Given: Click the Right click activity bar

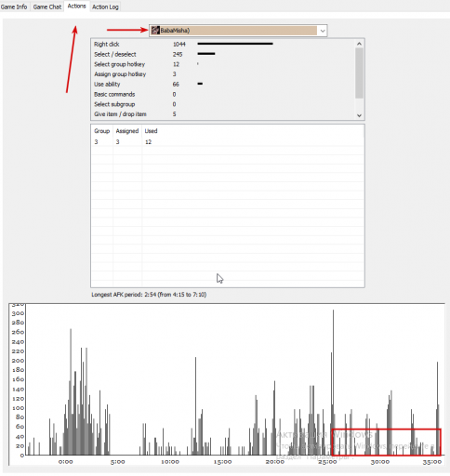Looking at the screenshot, I should (235, 44).
